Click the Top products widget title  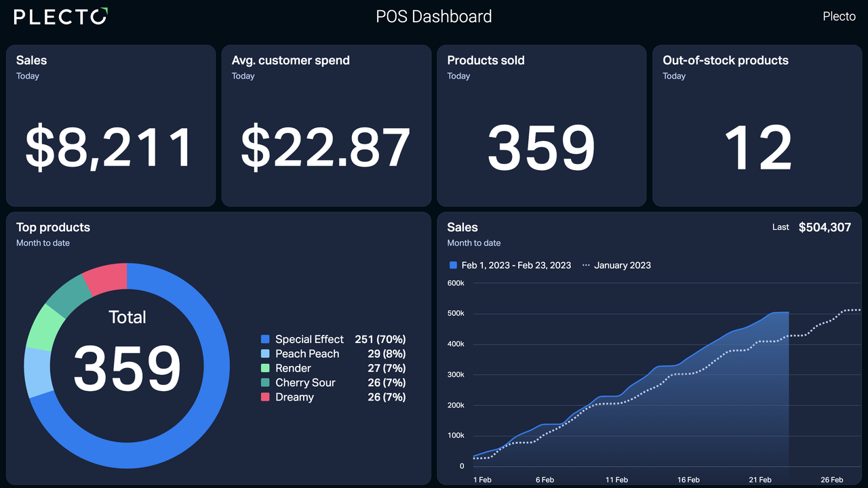(53, 227)
